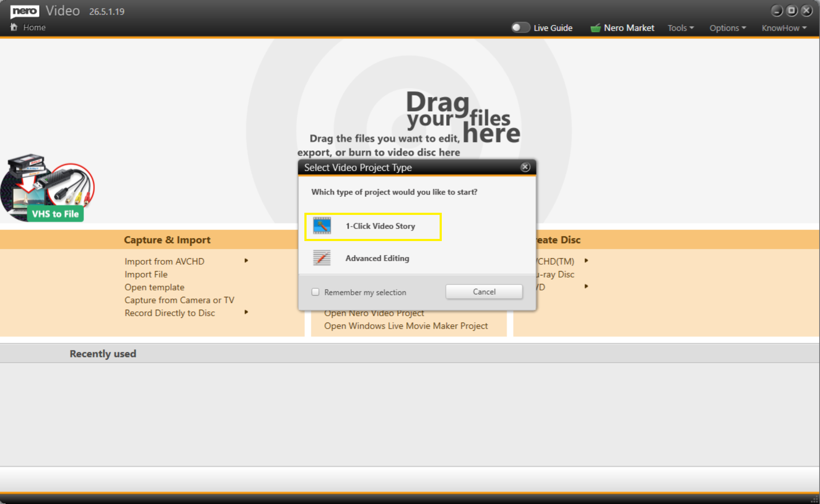Image resolution: width=820 pixels, height=504 pixels.
Task: Expand the AVCHD(TM) disc submenu arrow
Action: (x=586, y=261)
